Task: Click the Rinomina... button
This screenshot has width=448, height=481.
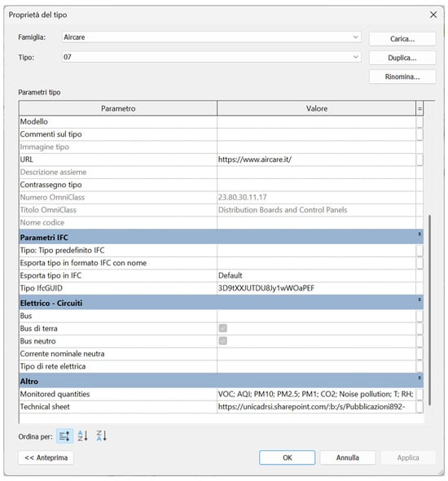Action: coord(402,77)
